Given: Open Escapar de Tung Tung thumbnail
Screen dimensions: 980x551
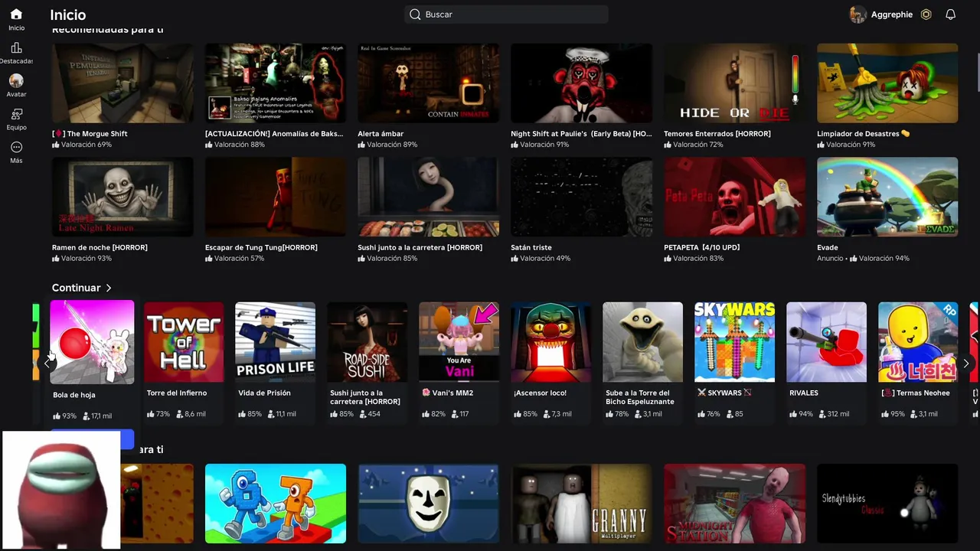Looking at the screenshot, I should click(276, 197).
